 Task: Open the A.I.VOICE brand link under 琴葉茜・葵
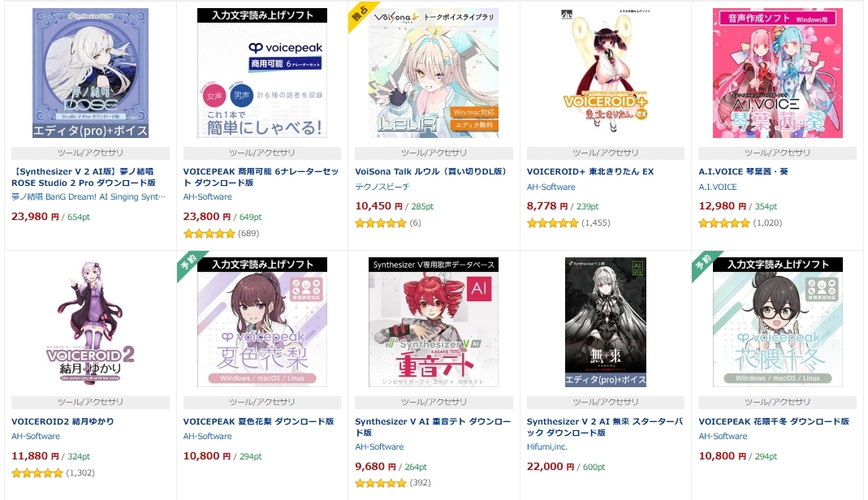click(718, 187)
